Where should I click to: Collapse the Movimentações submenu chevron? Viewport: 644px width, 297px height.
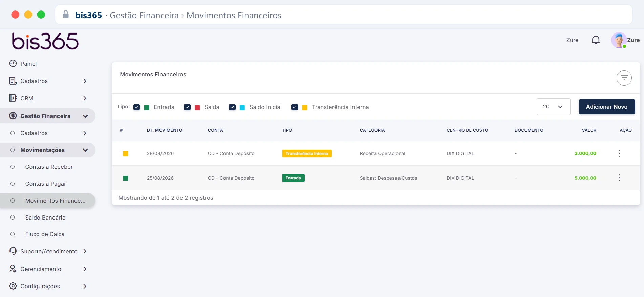point(85,150)
